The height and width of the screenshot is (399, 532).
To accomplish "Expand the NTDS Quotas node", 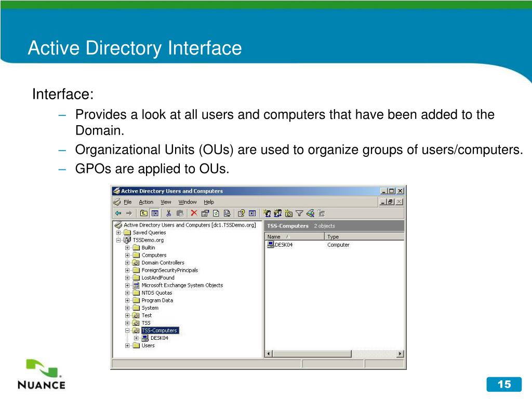I will pos(127,293).
